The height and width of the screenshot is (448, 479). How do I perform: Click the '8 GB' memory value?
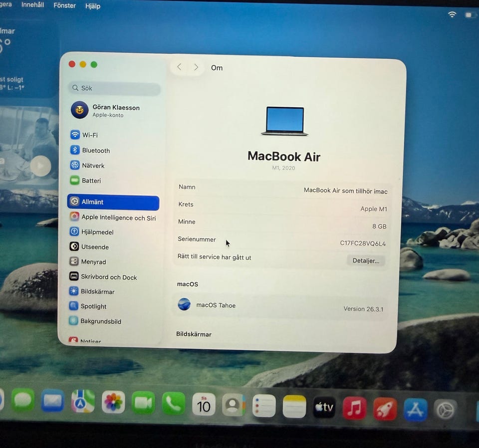pyautogui.click(x=379, y=226)
